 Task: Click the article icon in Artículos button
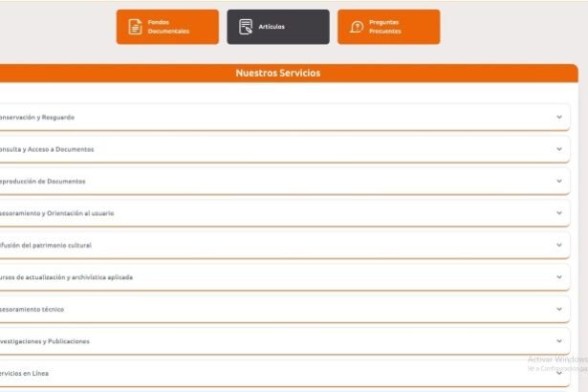click(x=246, y=27)
